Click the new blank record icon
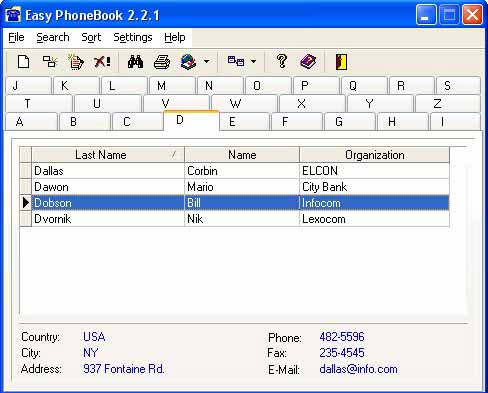Screen dimensions: 488x393 23,62
